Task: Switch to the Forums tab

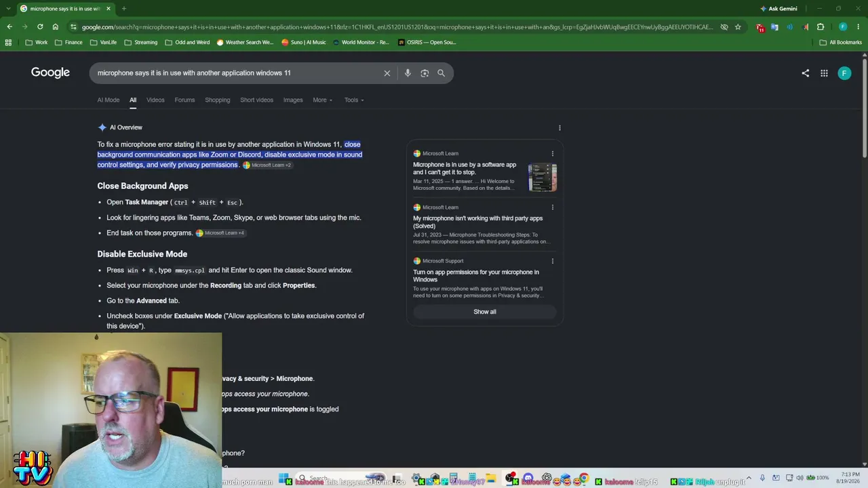Action: (x=184, y=100)
